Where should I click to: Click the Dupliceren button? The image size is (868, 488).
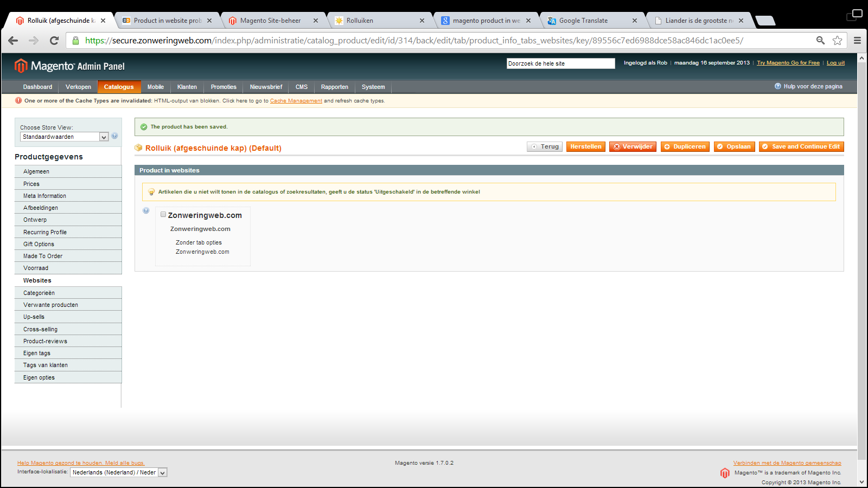(685, 146)
